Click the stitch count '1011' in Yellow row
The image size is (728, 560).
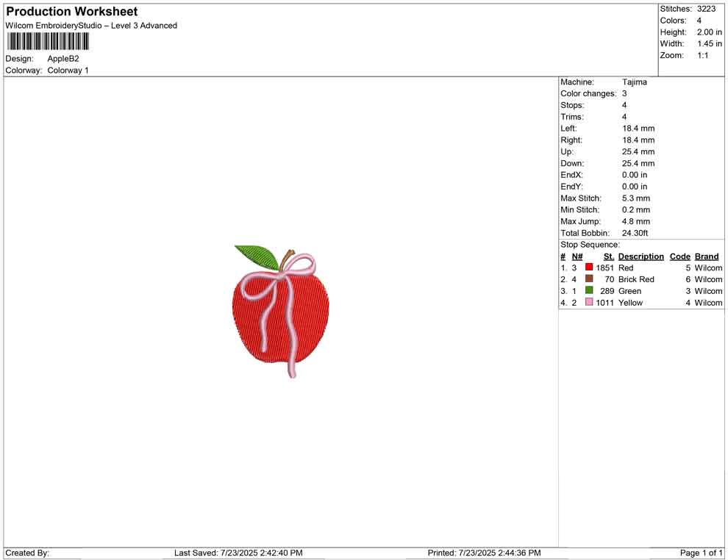point(604,303)
